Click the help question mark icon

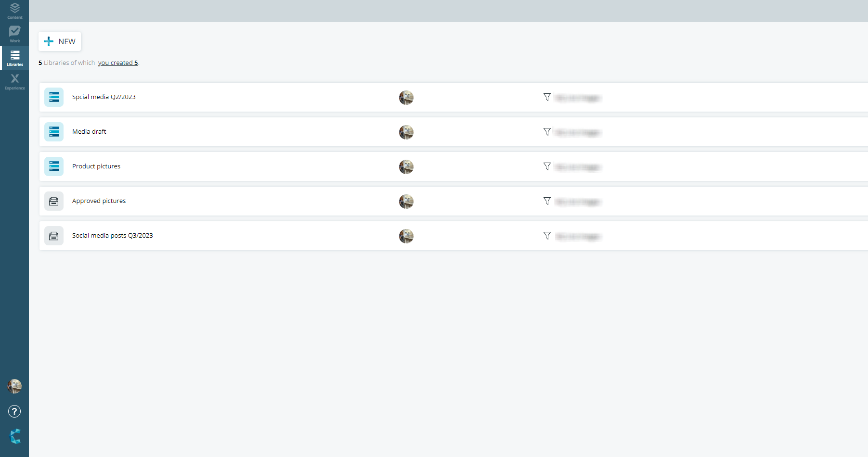[x=14, y=411]
